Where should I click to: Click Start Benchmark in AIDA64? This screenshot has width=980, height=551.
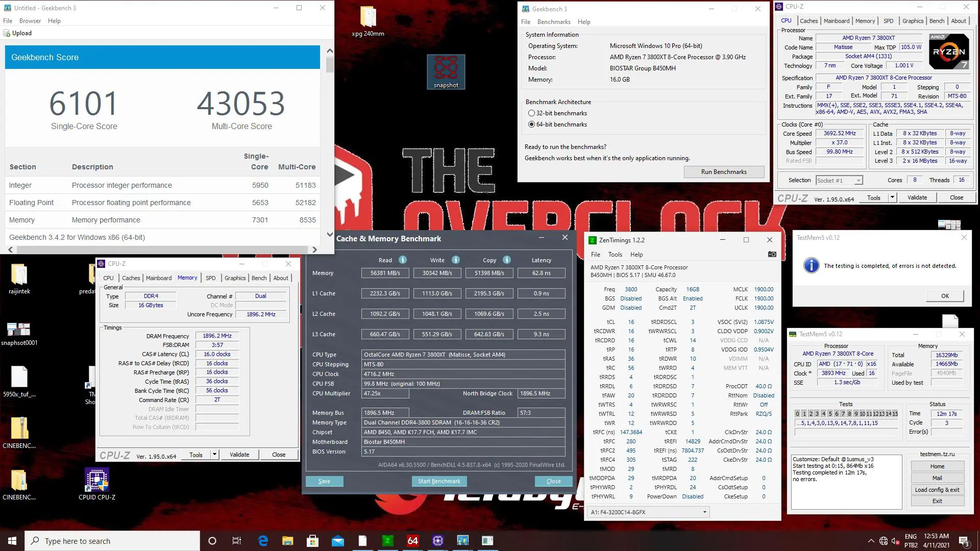[439, 481]
